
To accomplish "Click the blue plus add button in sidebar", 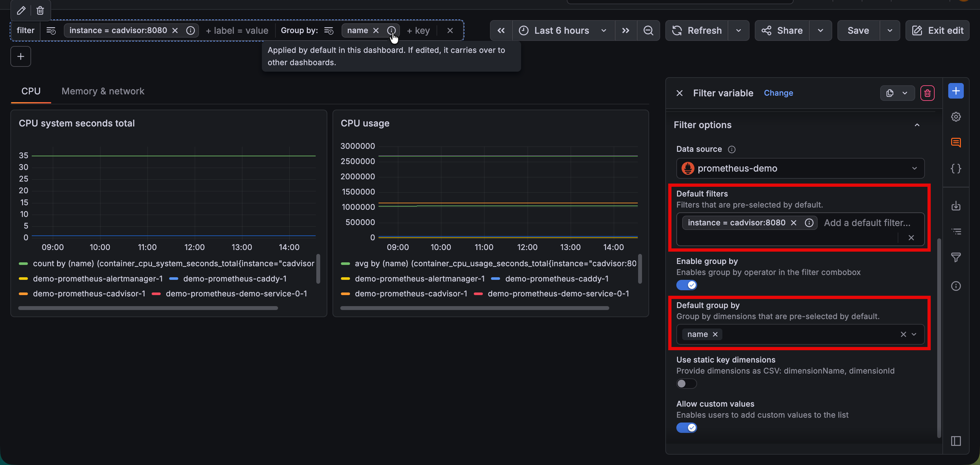I will 956,91.
